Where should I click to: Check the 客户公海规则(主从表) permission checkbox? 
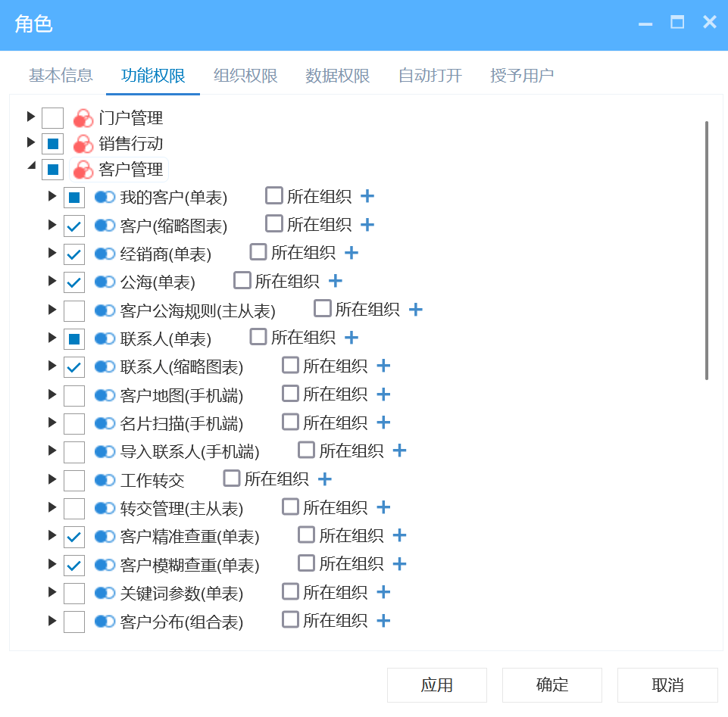click(73, 310)
